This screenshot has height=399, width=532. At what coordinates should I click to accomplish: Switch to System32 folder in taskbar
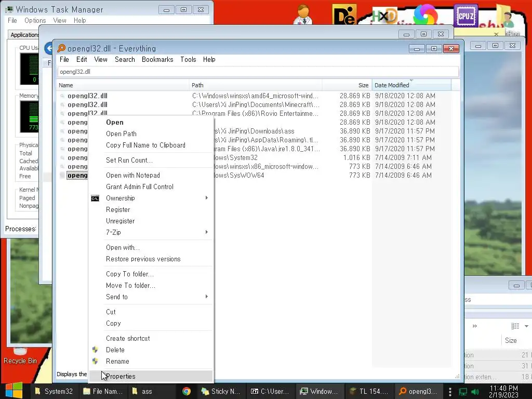(x=54, y=391)
